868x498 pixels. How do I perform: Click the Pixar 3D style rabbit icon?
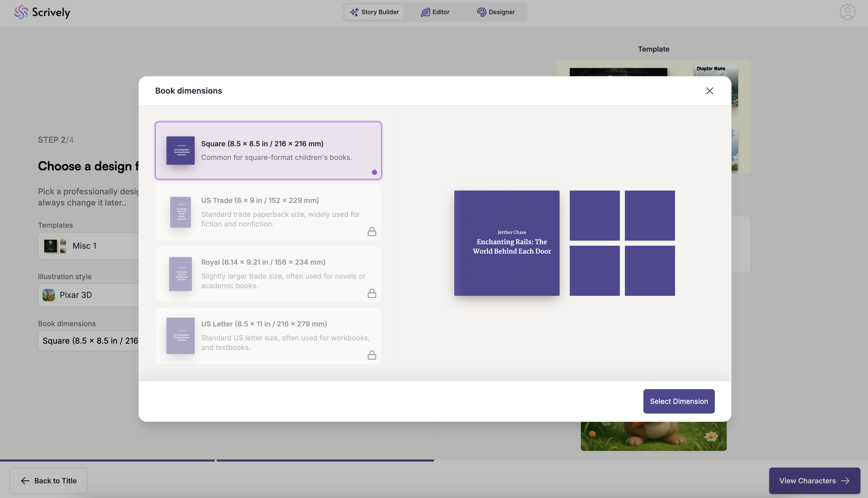pos(49,295)
